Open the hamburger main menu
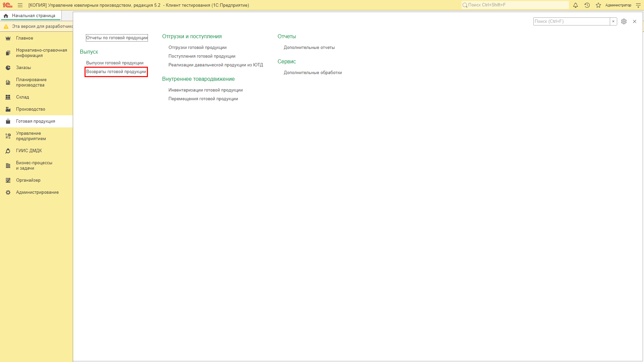Image resolution: width=644 pixels, height=362 pixels. tap(20, 5)
